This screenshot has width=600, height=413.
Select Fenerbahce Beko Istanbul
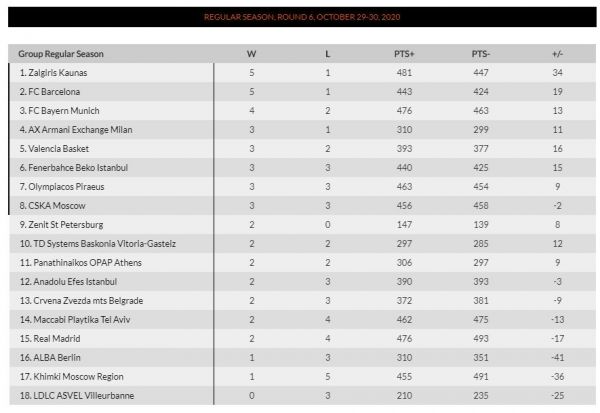(x=73, y=167)
